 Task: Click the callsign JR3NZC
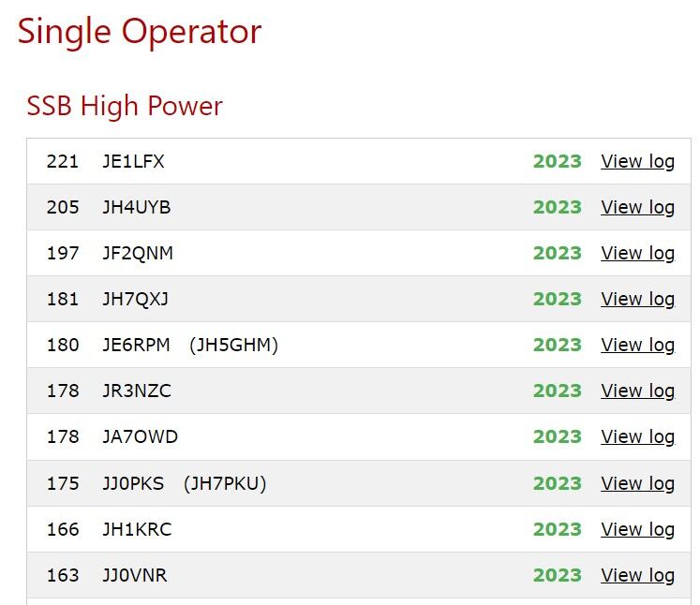pyautogui.click(x=137, y=391)
